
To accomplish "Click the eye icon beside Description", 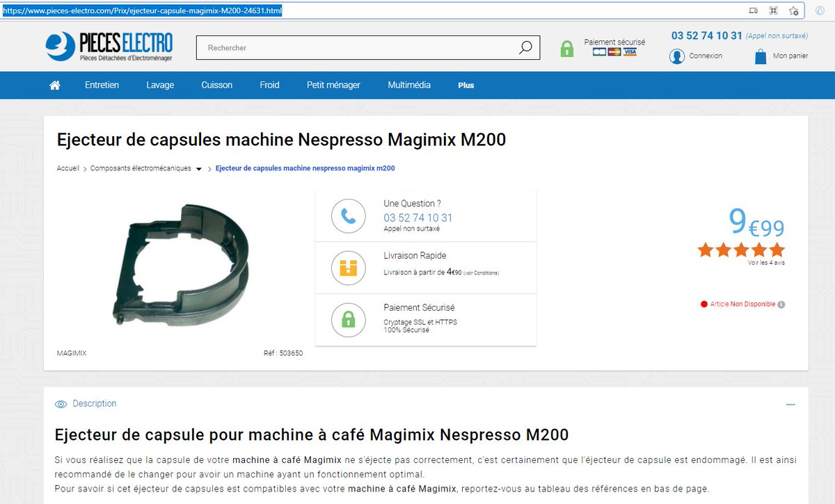I will (x=61, y=404).
